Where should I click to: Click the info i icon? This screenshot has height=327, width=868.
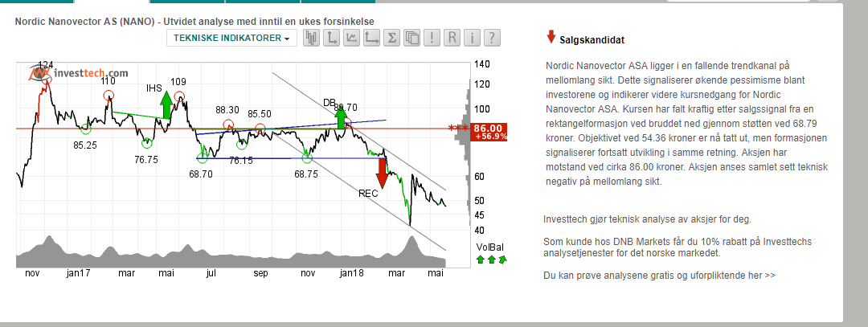(x=473, y=39)
